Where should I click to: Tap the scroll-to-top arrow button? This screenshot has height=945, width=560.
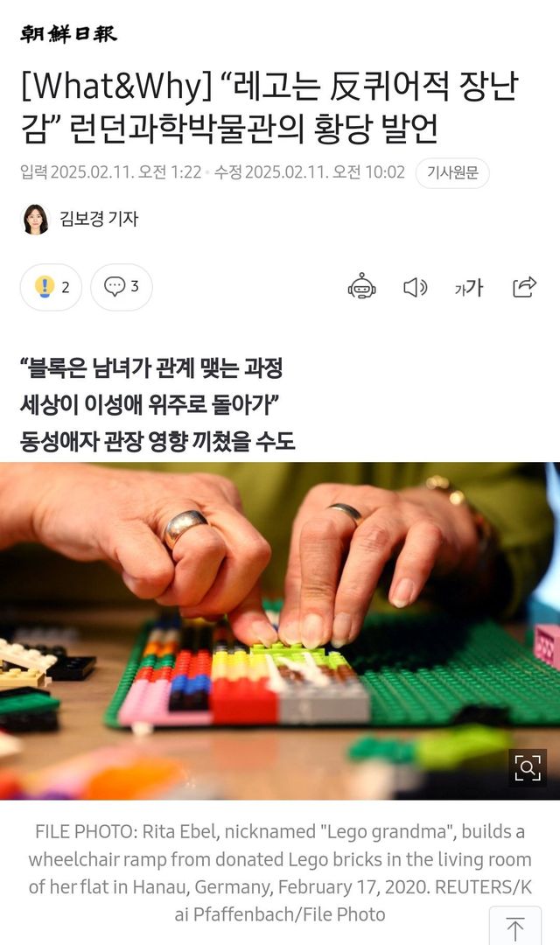tap(514, 927)
